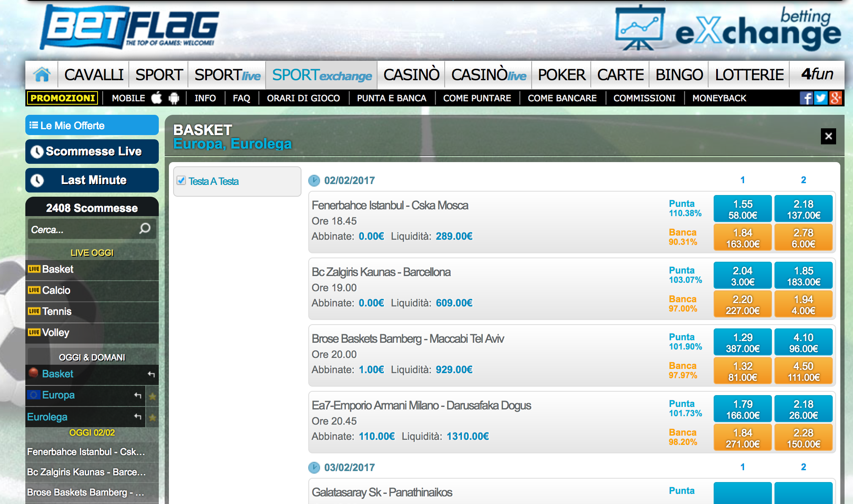This screenshot has height=504, width=853.
Task: Visit the Twitter page icon
Action: coord(820,98)
